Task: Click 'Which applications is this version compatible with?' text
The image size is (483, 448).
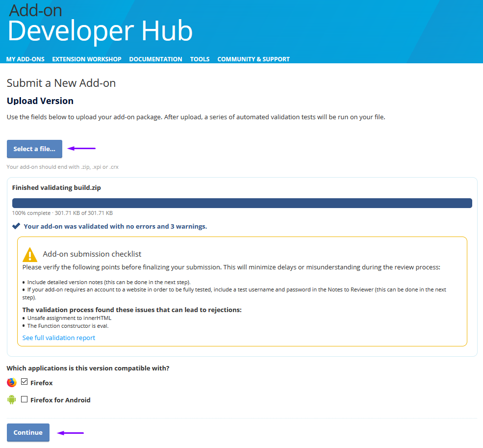Action: tap(88, 369)
